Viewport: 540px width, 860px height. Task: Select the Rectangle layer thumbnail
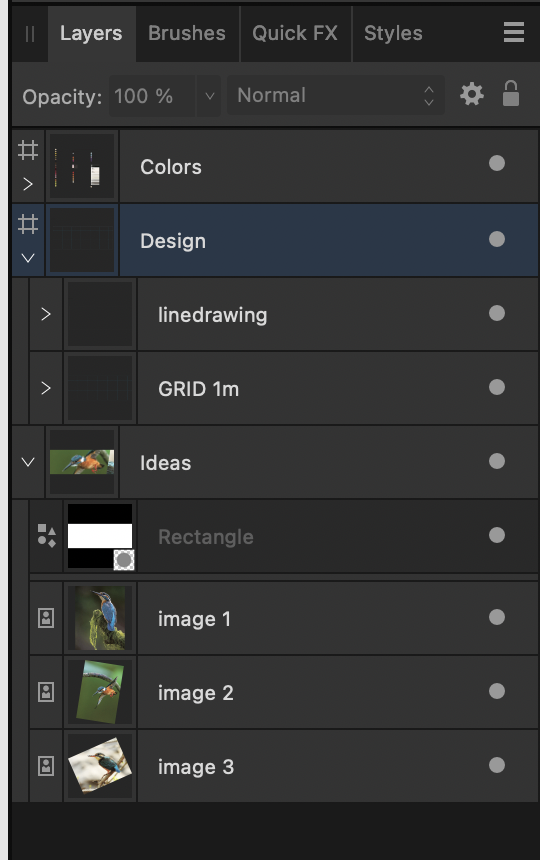100,536
